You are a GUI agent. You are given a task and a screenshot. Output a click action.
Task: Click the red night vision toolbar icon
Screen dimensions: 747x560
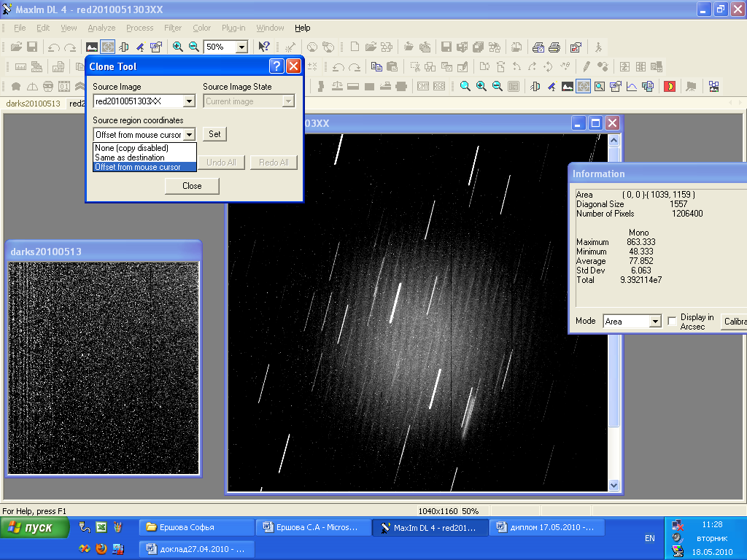point(669,87)
